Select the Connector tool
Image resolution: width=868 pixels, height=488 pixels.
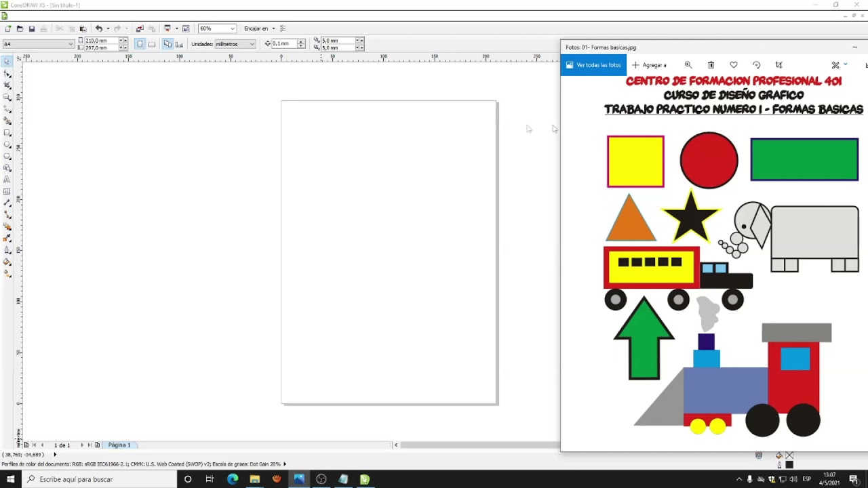point(7,215)
